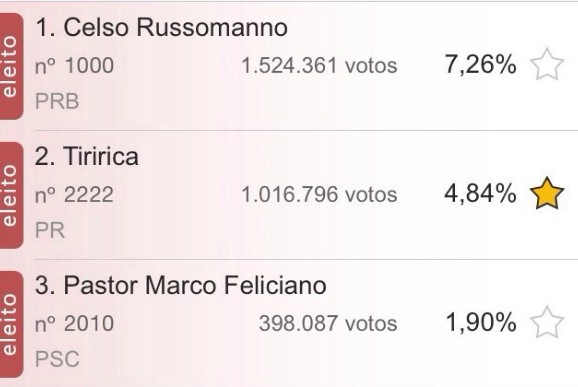Unfavorite Tiririca via the gold star

click(547, 194)
